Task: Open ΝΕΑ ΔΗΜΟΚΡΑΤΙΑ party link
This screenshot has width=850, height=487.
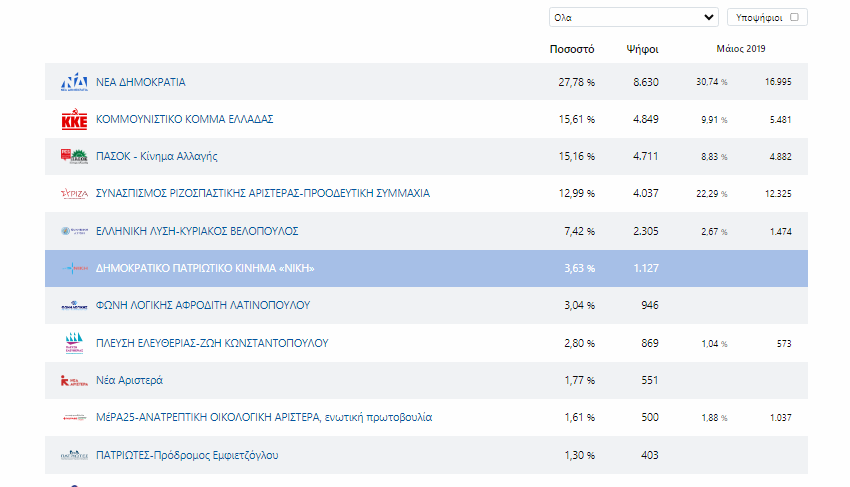Action: coord(140,82)
